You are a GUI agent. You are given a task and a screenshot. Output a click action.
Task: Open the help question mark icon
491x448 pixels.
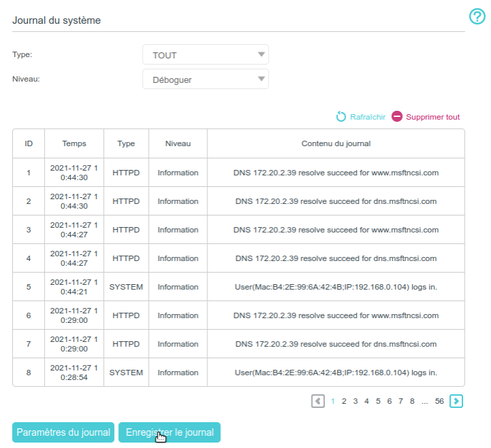477,18
